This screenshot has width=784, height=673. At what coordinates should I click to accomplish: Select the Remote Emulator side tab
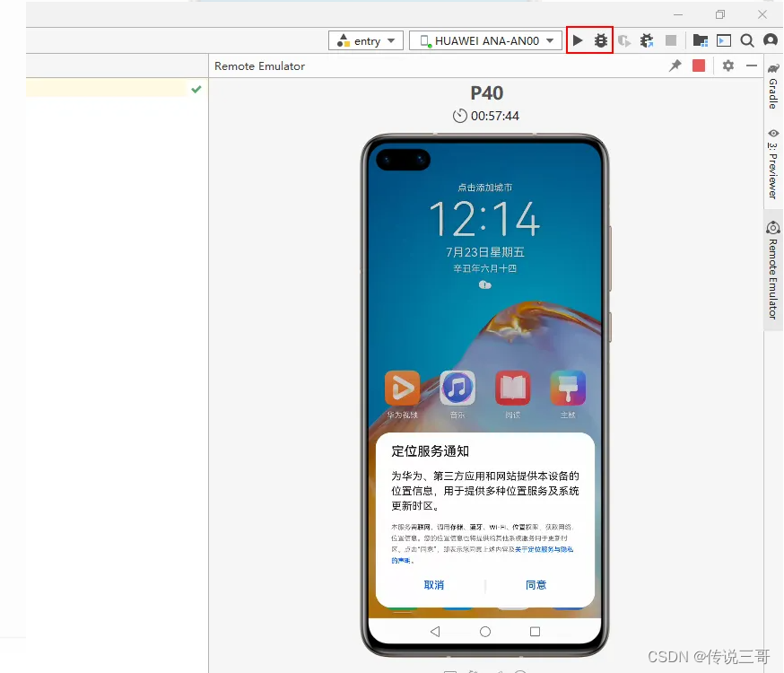click(773, 270)
